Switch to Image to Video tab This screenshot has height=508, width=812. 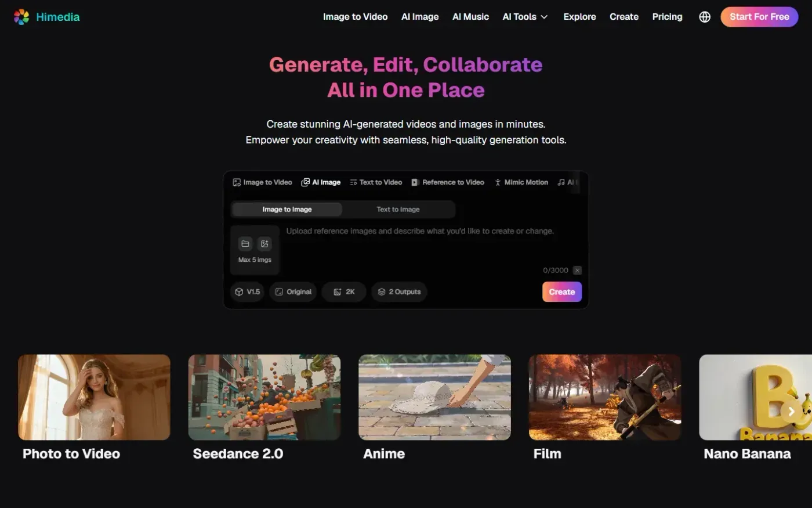click(x=262, y=182)
